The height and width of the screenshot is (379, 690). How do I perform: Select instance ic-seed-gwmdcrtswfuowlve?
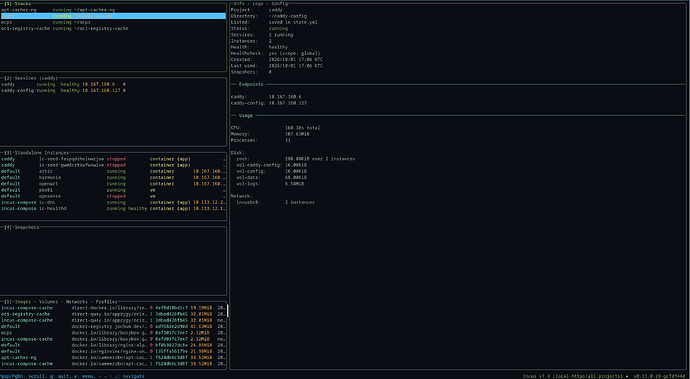point(113,165)
